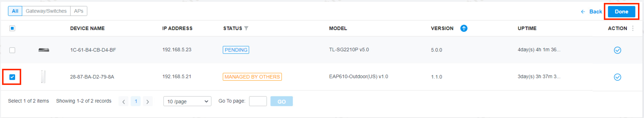Click the version upgrade arrow icon
The width and height of the screenshot is (644, 118).
point(464,28)
